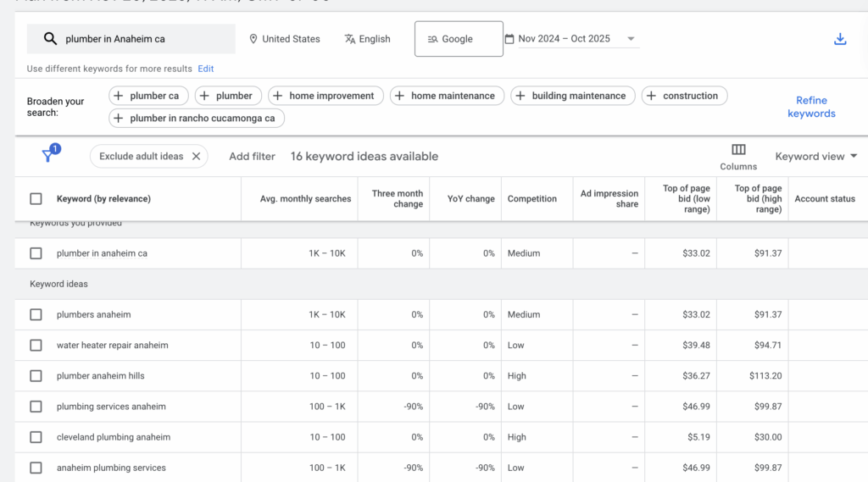Open the filter funnel icon
868x482 pixels.
[48, 156]
